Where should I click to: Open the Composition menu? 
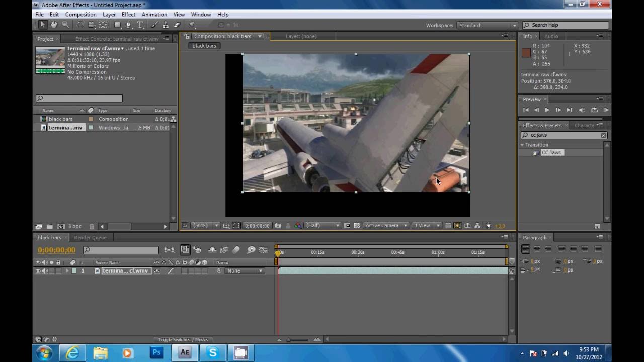80,15
